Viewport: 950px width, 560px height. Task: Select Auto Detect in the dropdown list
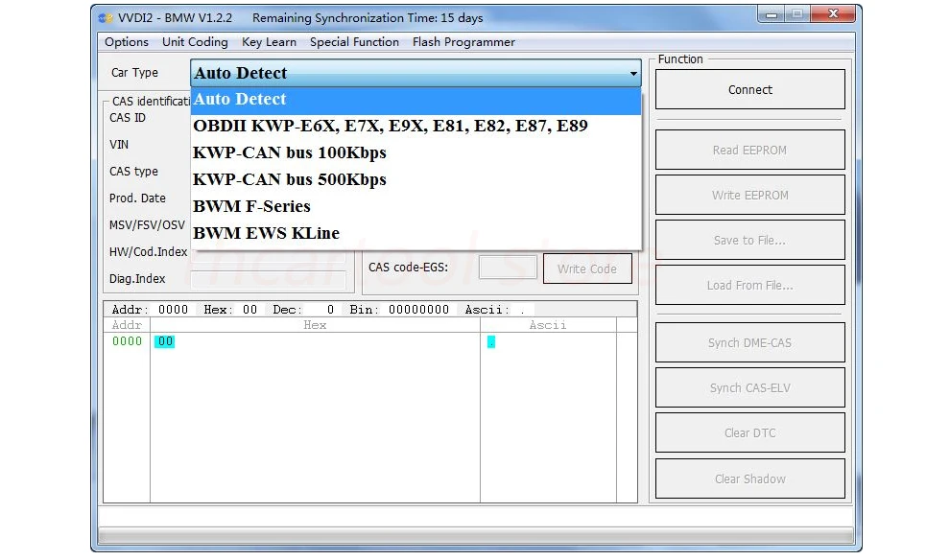pyautogui.click(x=416, y=100)
